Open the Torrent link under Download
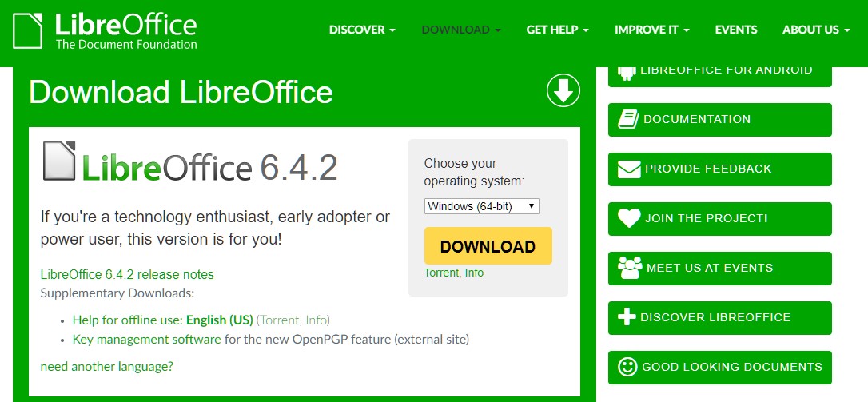The image size is (868, 402). coord(441,273)
